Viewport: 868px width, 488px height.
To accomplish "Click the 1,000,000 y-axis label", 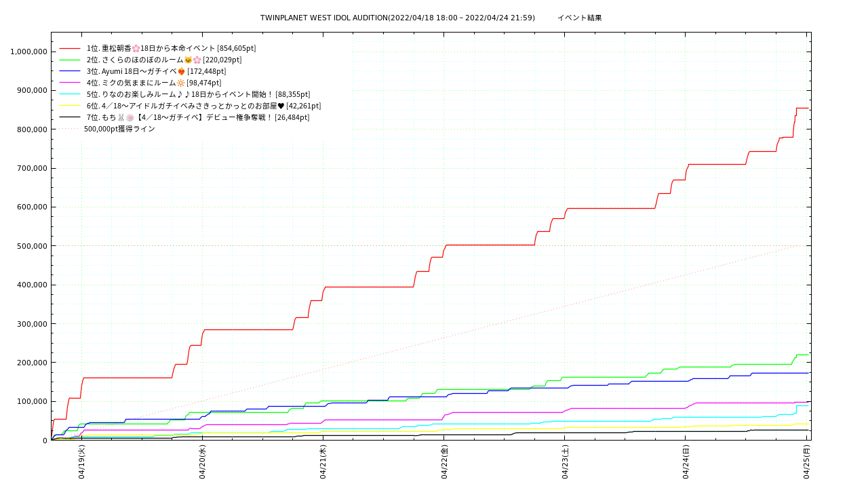I will point(26,52).
